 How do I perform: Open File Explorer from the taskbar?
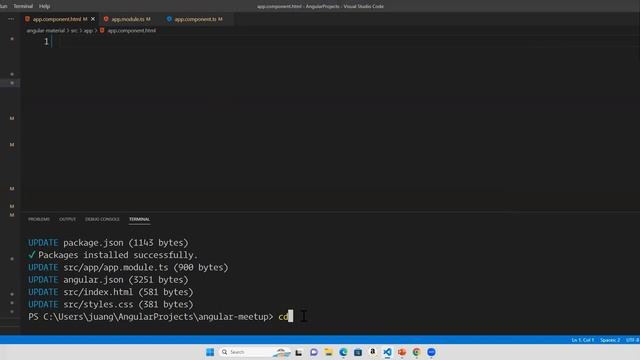(x=328, y=352)
